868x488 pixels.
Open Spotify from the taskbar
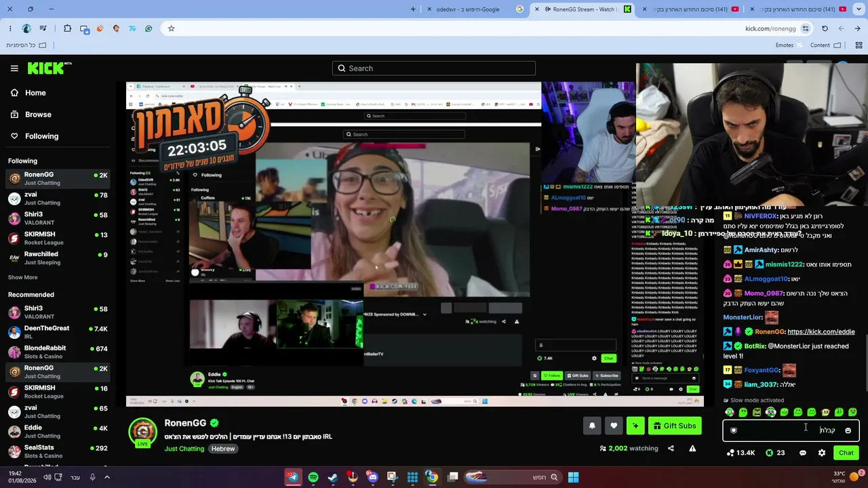pos(313,477)
